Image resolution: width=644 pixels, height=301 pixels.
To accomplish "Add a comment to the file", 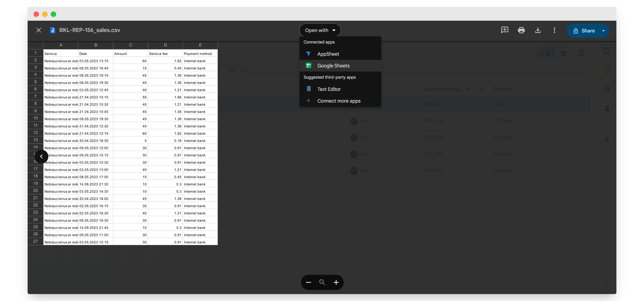I will pyautogui.click(x=505, y=30).
